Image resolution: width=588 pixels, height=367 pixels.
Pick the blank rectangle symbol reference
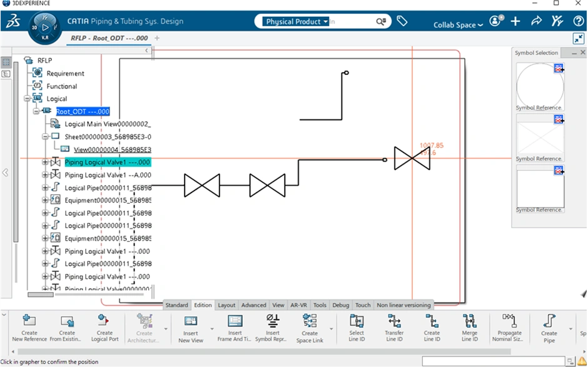click(540, 189)
